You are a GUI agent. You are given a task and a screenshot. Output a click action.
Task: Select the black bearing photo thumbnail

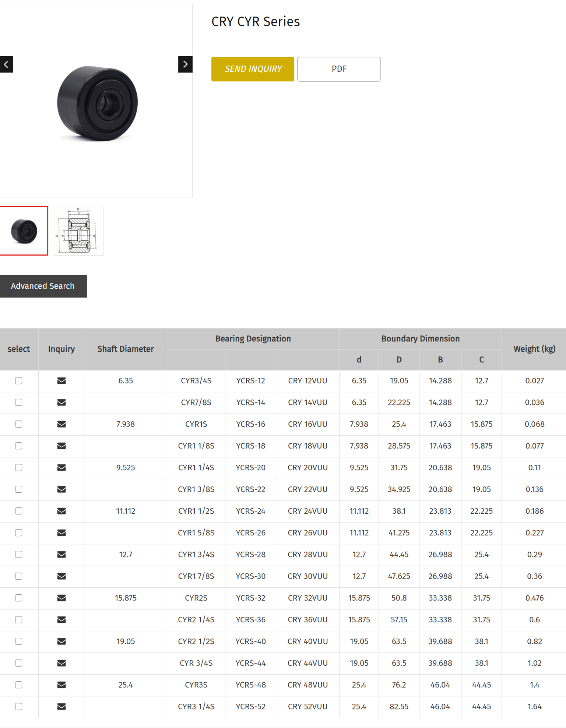coord(24,231)
